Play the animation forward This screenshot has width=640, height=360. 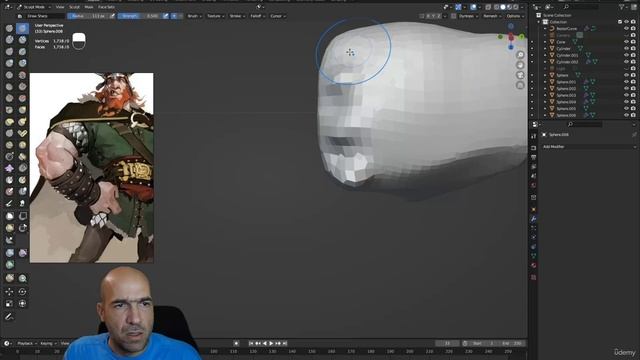click(x=271, y=343)
